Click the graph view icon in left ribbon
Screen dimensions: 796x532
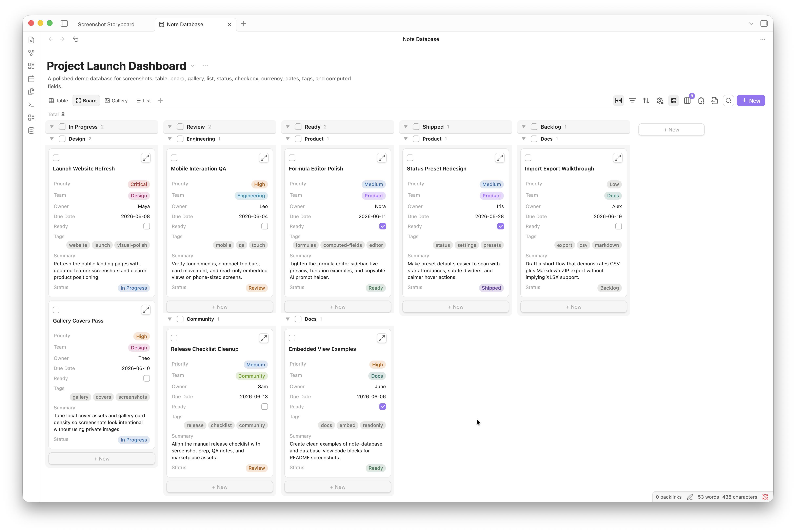pos(31,53)
